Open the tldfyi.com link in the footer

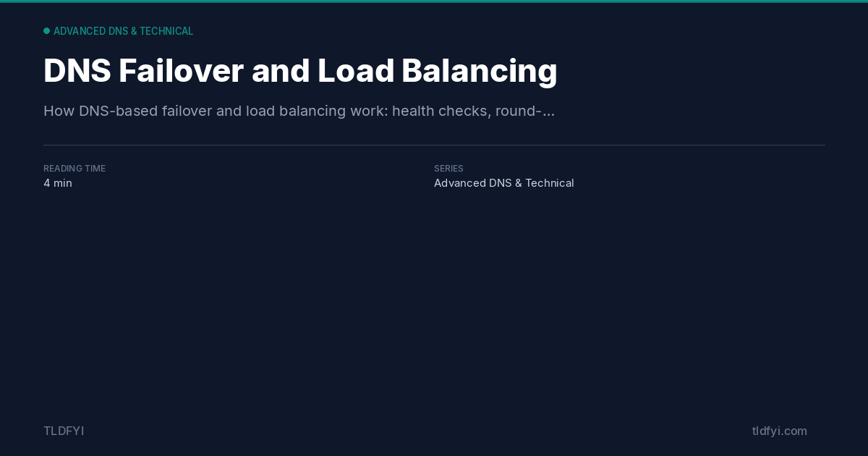(779, 431)
